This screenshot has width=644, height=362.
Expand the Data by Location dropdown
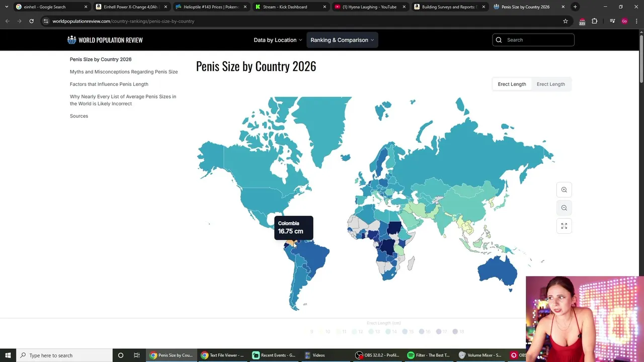click(x=278, y=40)
